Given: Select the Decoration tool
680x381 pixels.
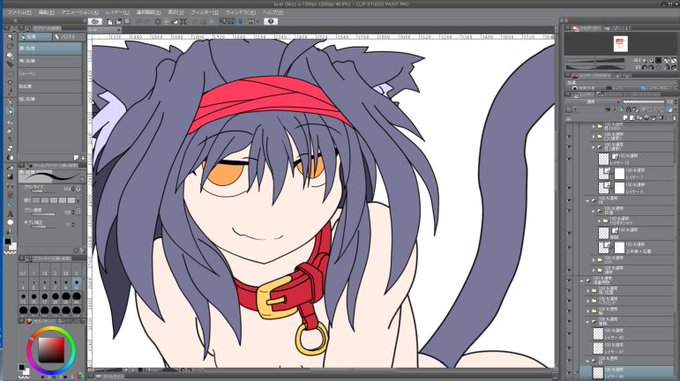Looking at the screenshot, I should click(x=10, y=140).
